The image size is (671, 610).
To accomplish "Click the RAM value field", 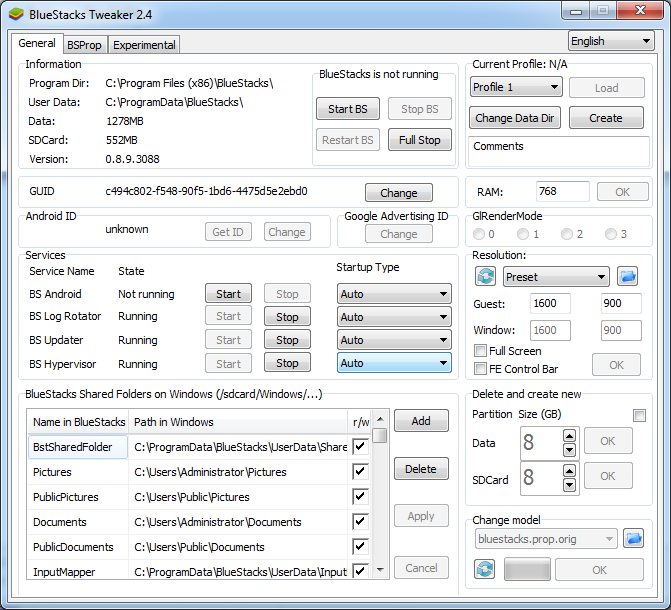I will [563, 191].
